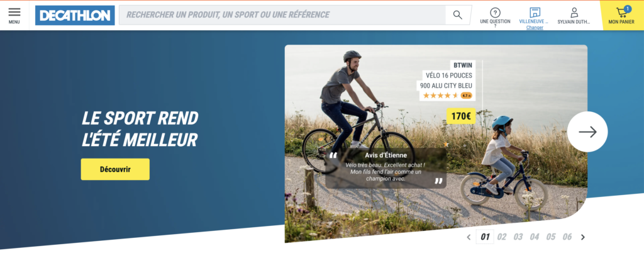The image size is (644, 258).
Task: Click the Decathlon logo
Action: coord(75,15)
